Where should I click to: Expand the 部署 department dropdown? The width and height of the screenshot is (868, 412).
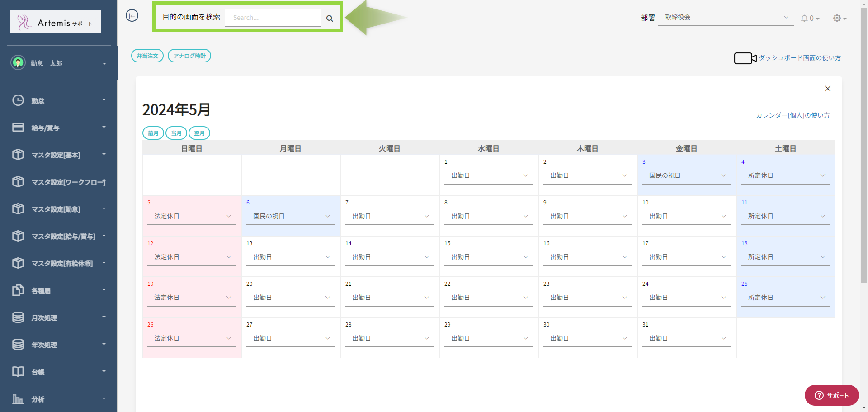pyautogui.click(x=726, y=18)
